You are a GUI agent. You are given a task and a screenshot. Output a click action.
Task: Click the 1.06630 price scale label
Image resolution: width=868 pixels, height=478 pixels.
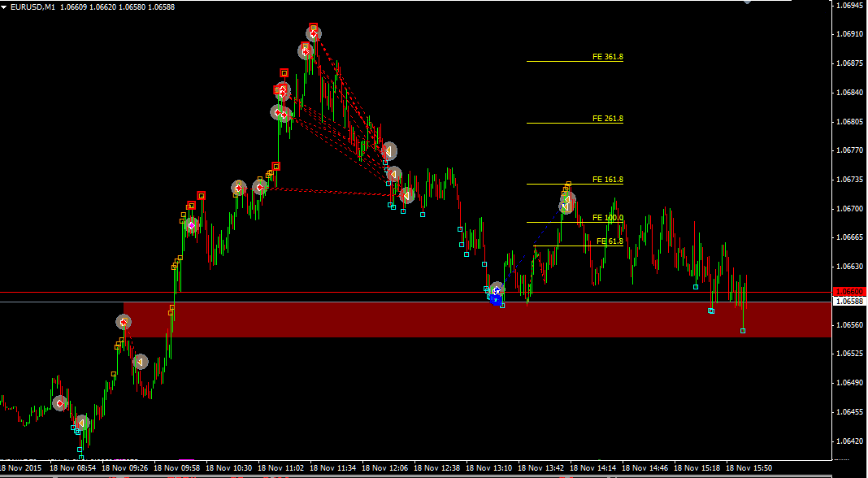coord(850,267)
